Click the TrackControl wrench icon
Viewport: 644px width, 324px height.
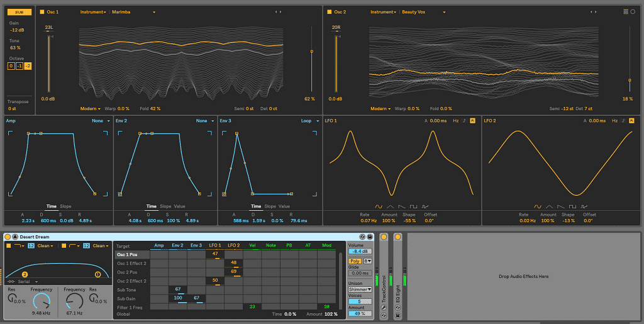(384, 308)
